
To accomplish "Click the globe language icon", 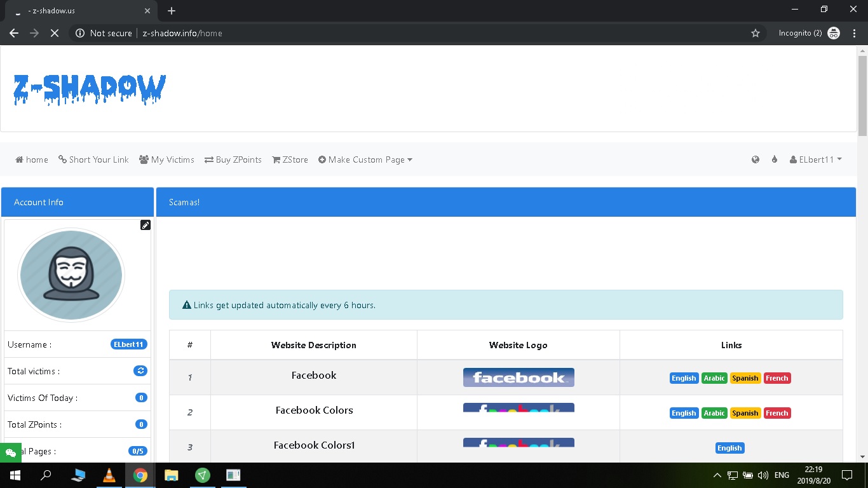I will pos(755,159).
